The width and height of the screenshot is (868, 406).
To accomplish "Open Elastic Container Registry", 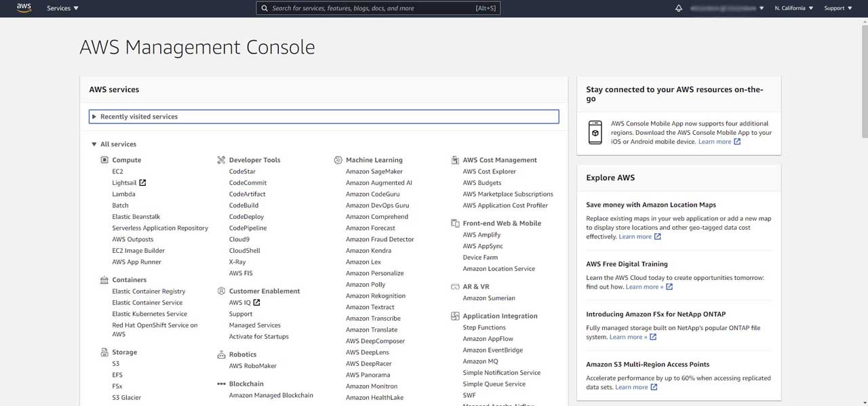I will tap(149, 291).
